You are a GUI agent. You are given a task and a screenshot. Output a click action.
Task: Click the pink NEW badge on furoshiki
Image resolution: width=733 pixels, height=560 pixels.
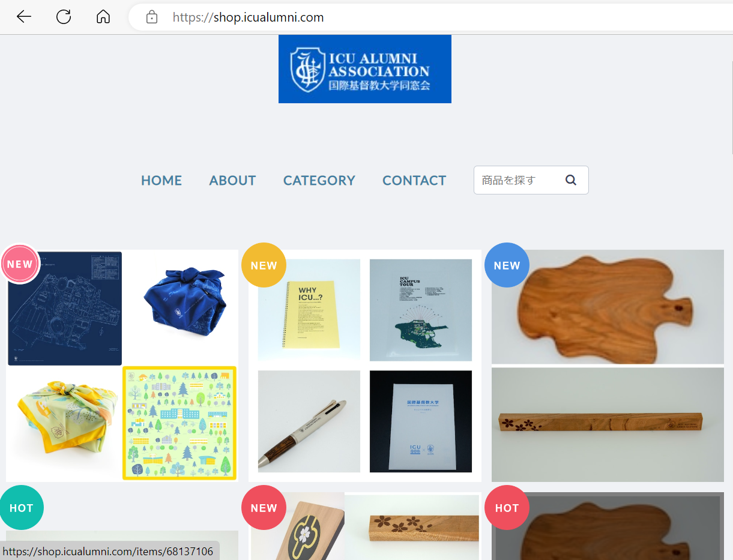(20, 264)
